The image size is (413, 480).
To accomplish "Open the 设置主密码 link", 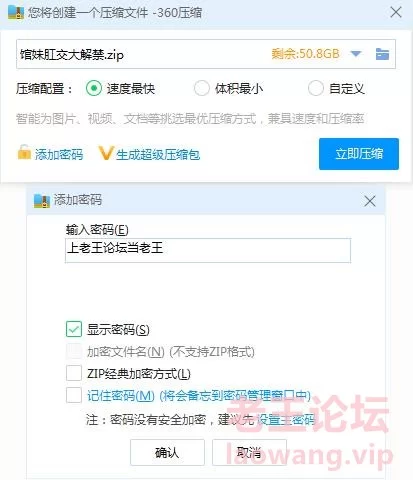I will tap(286, 419).
